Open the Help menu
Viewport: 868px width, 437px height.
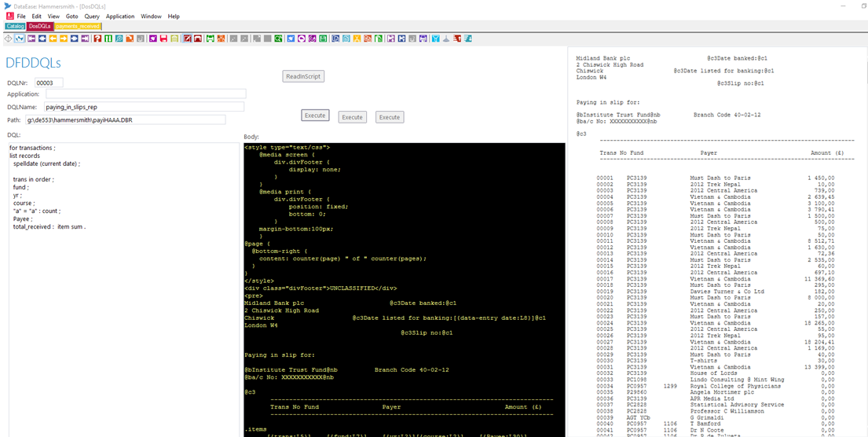(174, 17)
